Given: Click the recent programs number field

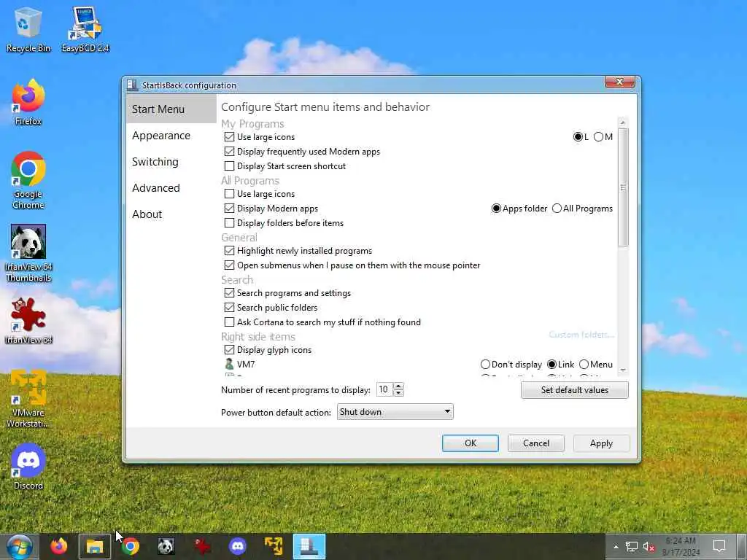Looking at the screenshot, I should tap(385, 389).
